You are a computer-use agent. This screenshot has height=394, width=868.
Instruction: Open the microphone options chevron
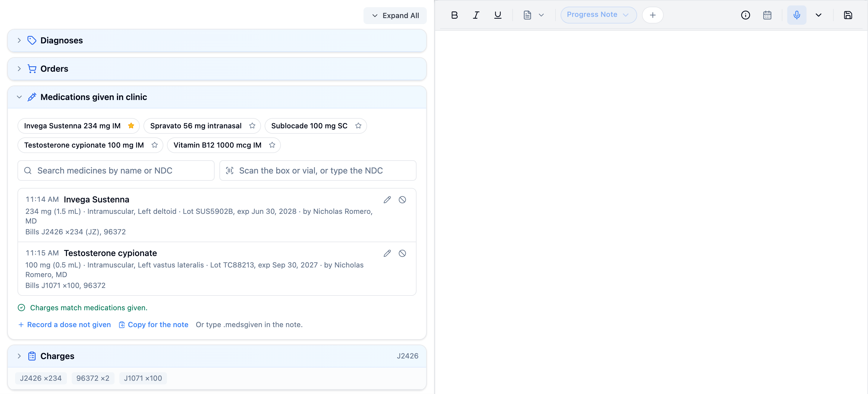(x=818, y=15)
